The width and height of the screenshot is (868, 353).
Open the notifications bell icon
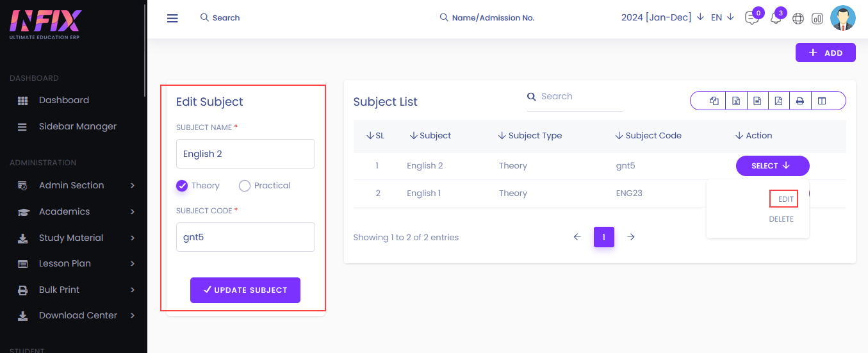click(776, 19)
